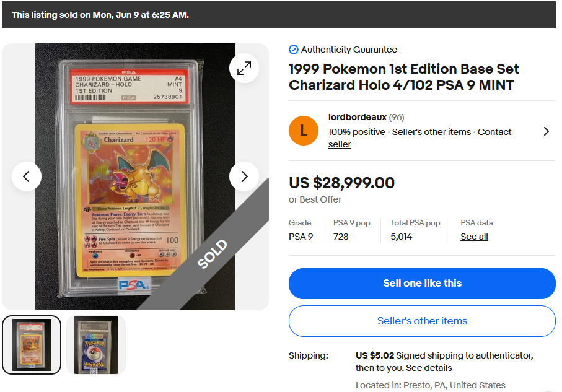Expand the Charizard image to full screen

pyautogui.click(x=244, y=68)
